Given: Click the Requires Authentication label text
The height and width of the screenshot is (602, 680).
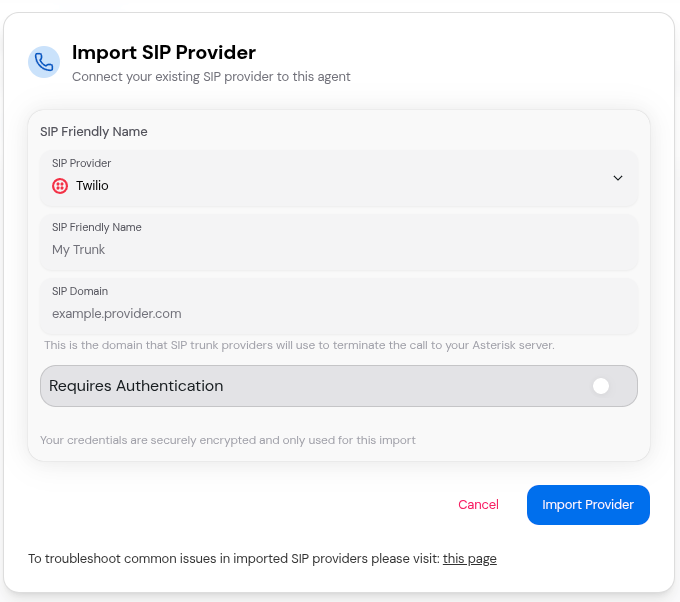Looking at the screenshot, I should [136, 386].
